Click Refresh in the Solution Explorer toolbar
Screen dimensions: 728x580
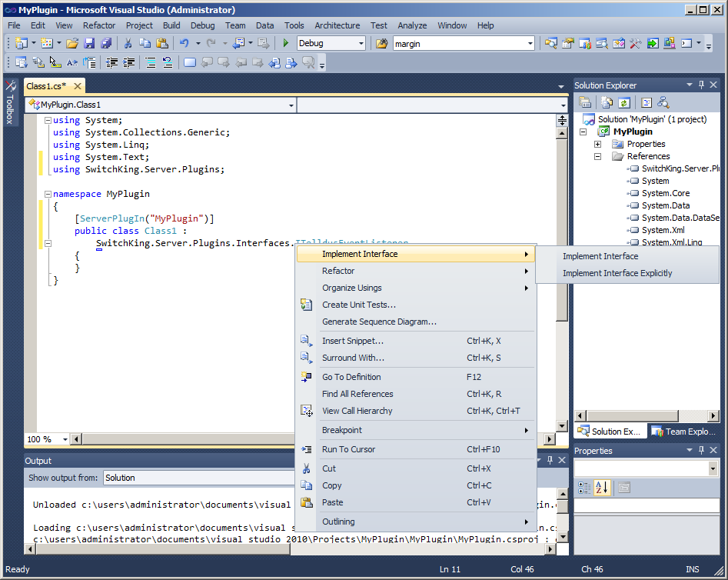pyautogui.click(x=624, y=103)
